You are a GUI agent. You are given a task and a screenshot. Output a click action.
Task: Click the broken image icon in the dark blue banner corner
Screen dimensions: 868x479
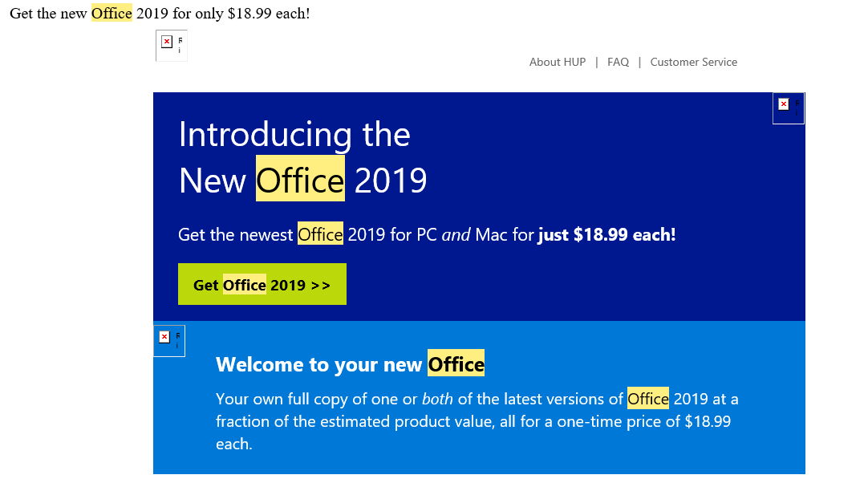tap(789, 108)
